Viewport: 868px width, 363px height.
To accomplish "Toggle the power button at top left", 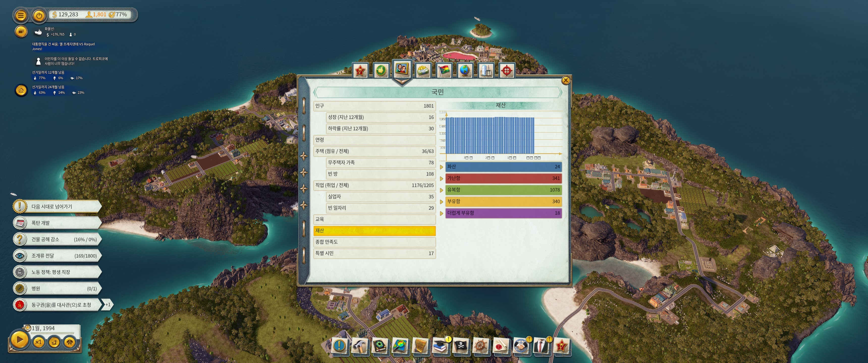I will tap(39, 15).
